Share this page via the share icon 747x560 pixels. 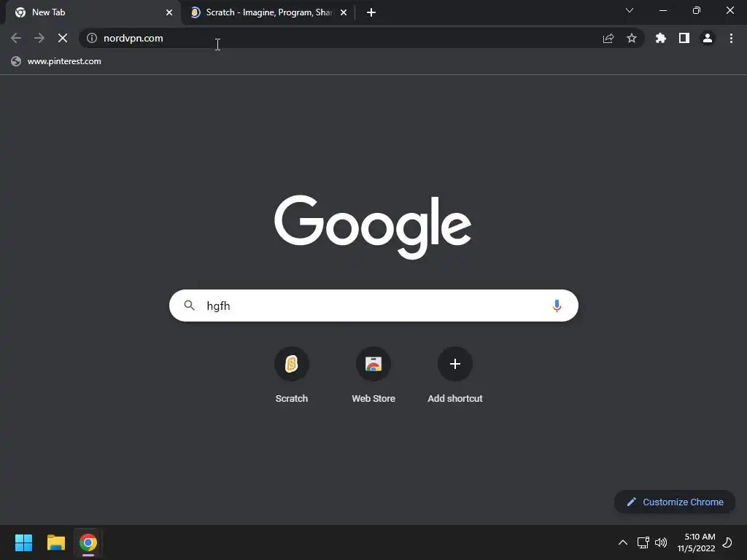[x=608, y=38]
